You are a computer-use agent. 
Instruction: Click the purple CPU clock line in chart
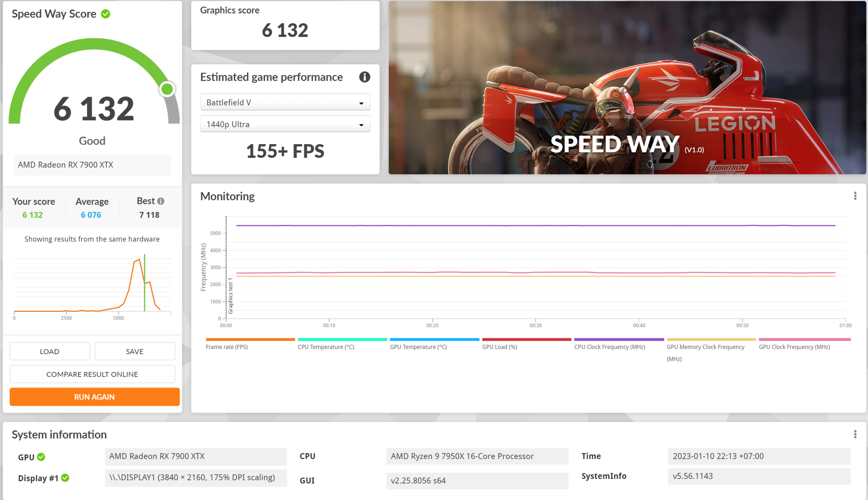point(535,226)
